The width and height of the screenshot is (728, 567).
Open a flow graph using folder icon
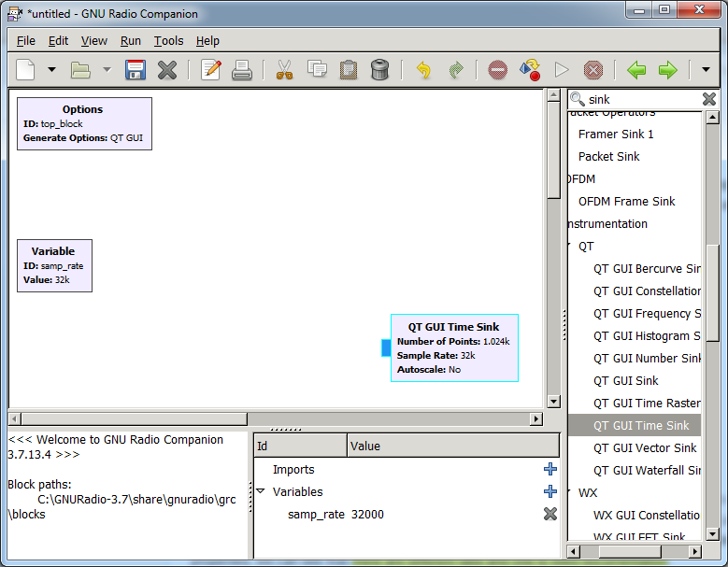80,70
